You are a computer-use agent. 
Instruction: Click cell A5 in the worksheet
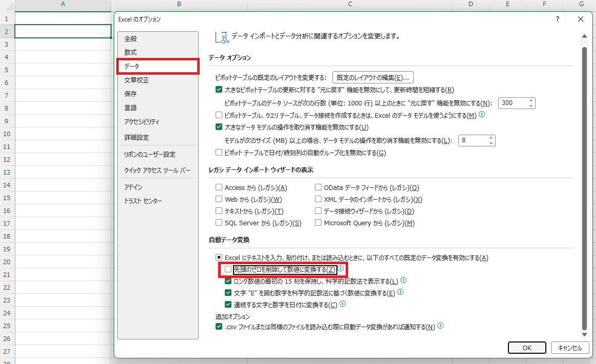coord(62,70)
